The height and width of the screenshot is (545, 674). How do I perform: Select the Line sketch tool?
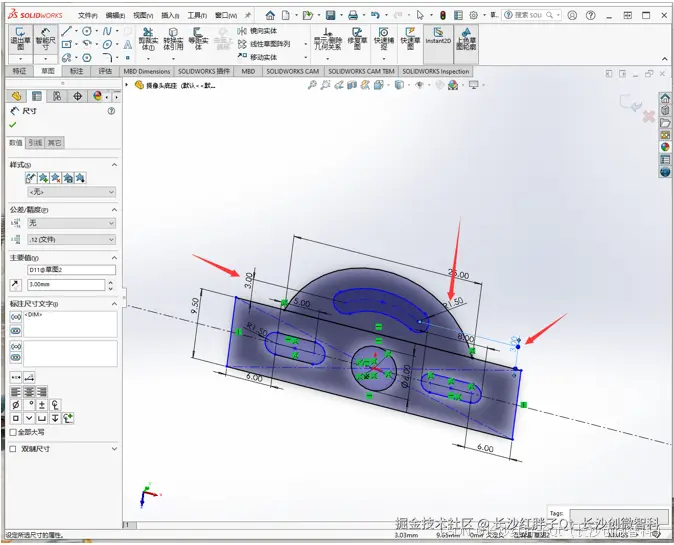point(66,31)
